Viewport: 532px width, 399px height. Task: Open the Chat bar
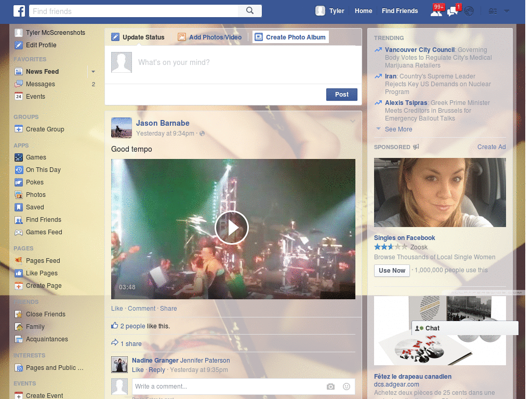[465, 328]
